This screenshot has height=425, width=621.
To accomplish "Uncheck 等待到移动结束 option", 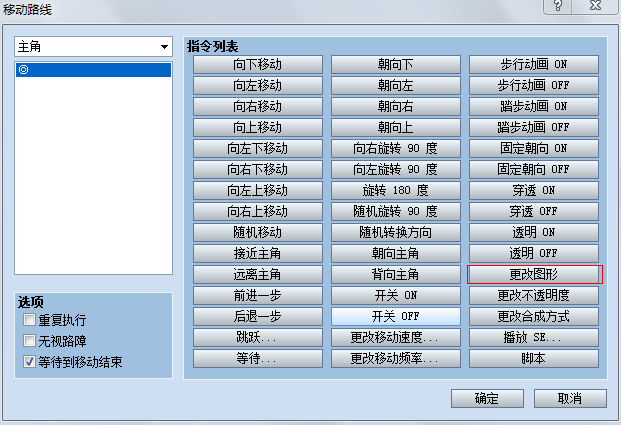I will click(29, 362).
